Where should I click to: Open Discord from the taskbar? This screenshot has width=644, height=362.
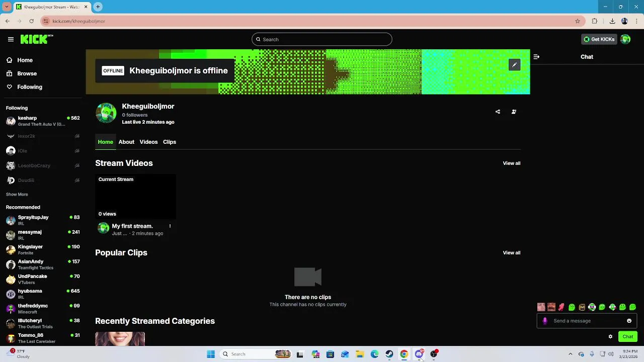[419, 354]
